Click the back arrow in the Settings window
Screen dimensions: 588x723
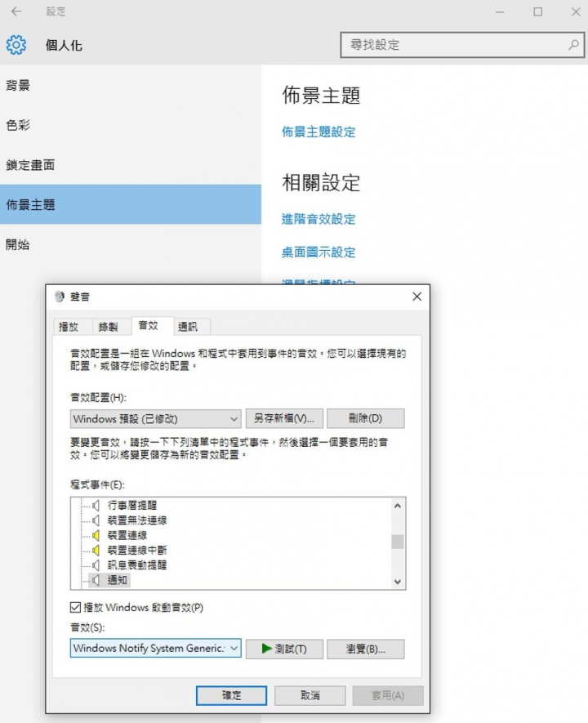coord(16,11)
